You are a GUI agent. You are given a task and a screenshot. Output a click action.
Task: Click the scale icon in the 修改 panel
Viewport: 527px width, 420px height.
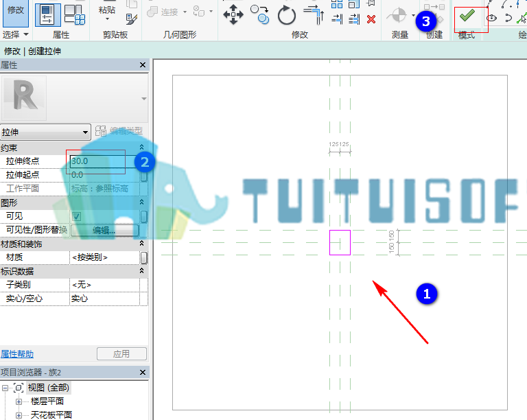coord(354,4)
